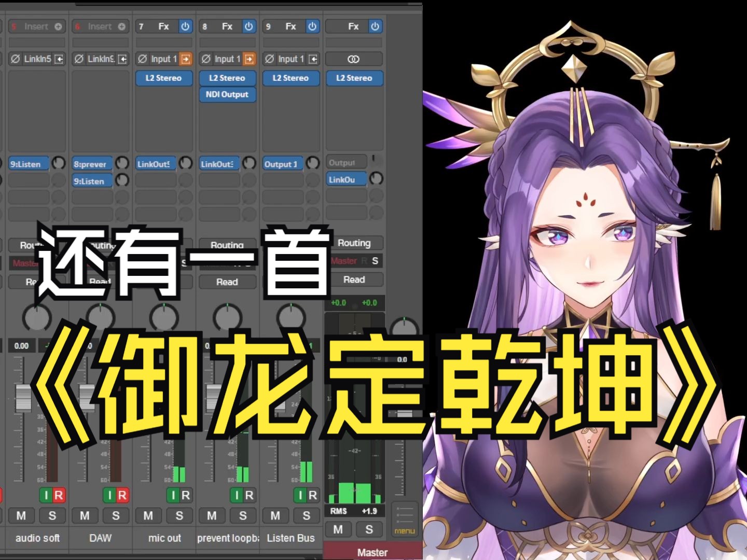
Task: Invert phase on channel 8's Input 1
Action: 206,59
